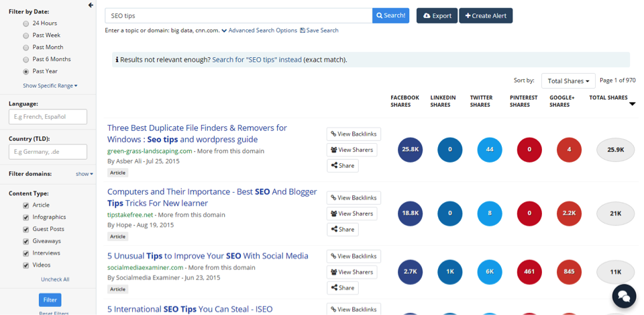Click the total shares 25.9K oval
This screenshot has height=315, width=644.
point(615,150)
